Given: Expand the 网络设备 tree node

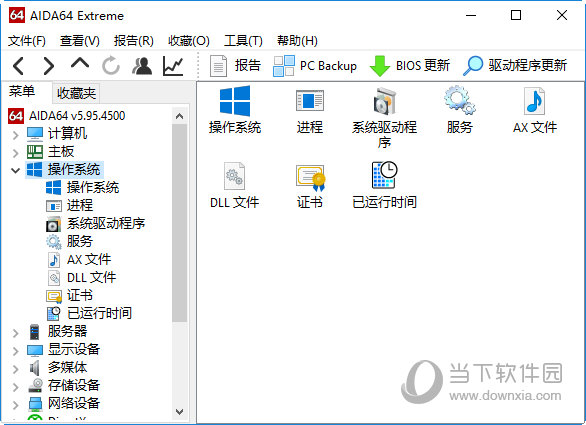Looking at the screenshot, I should (15, 405).
